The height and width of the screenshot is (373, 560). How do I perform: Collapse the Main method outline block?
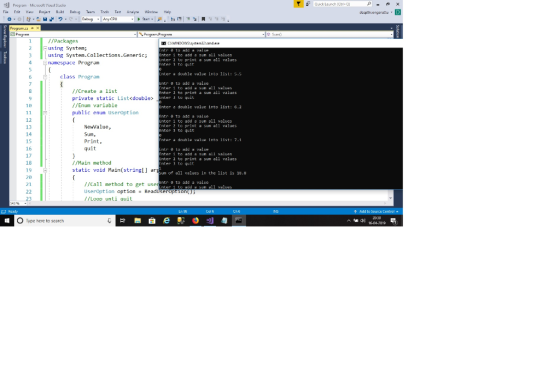pyautogui.click(x=45, y=170)
